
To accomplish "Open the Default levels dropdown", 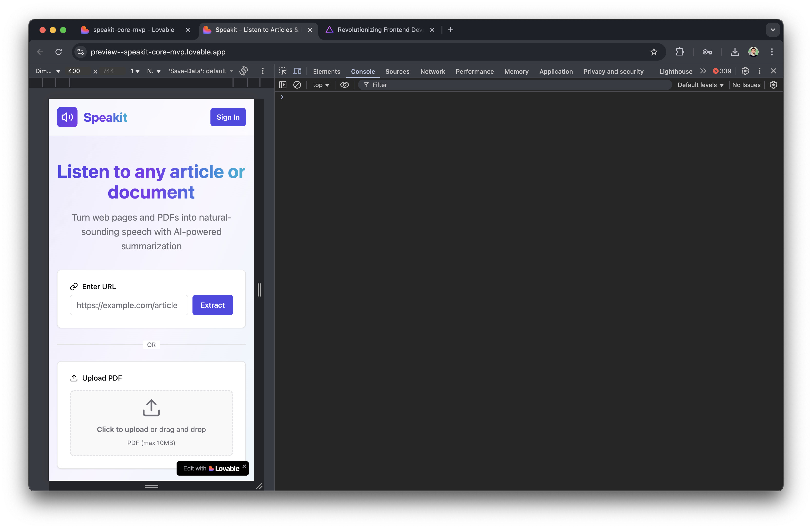I will tap(700, 85).
